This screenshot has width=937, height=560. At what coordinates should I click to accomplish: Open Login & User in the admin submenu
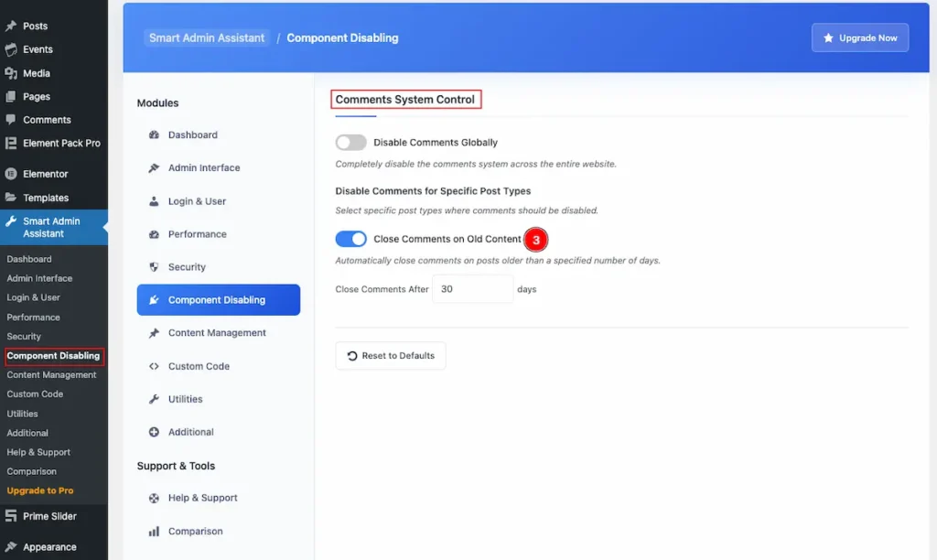pos(34,297)
